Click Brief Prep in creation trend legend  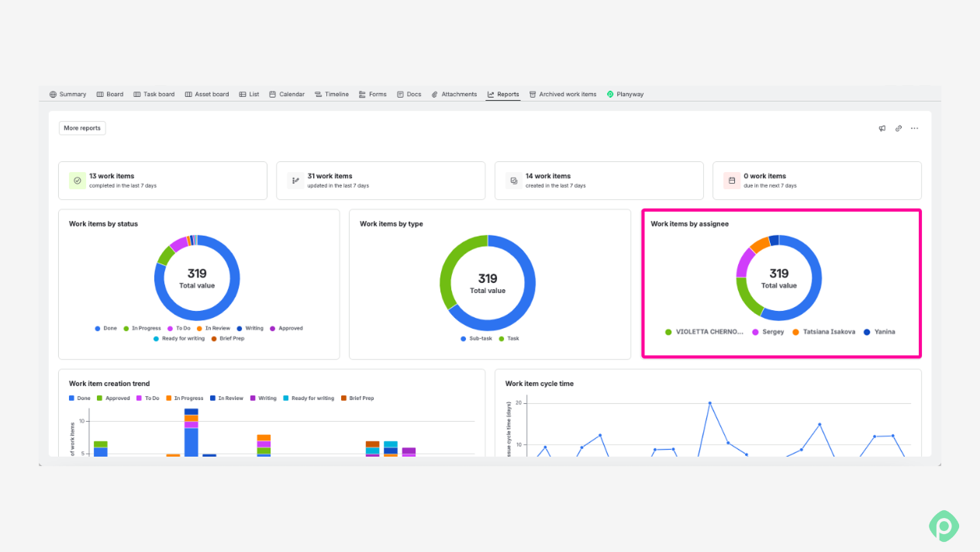(x=357, y=398)
